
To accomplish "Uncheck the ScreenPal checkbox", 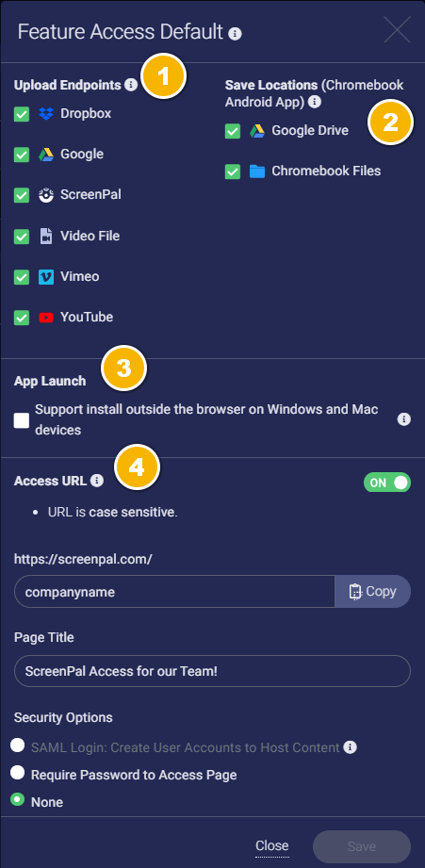I will (x=22, y=195).
